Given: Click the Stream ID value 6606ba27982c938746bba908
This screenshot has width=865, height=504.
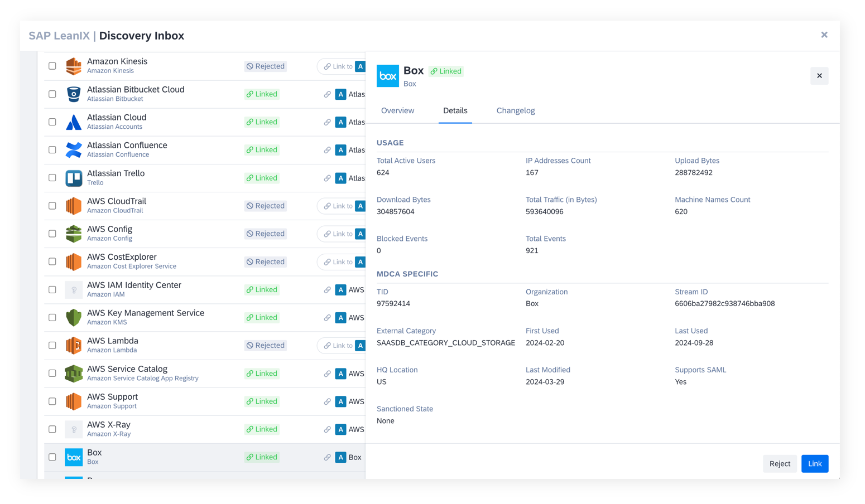Looking at the screenshot, I should pos(724,304).
